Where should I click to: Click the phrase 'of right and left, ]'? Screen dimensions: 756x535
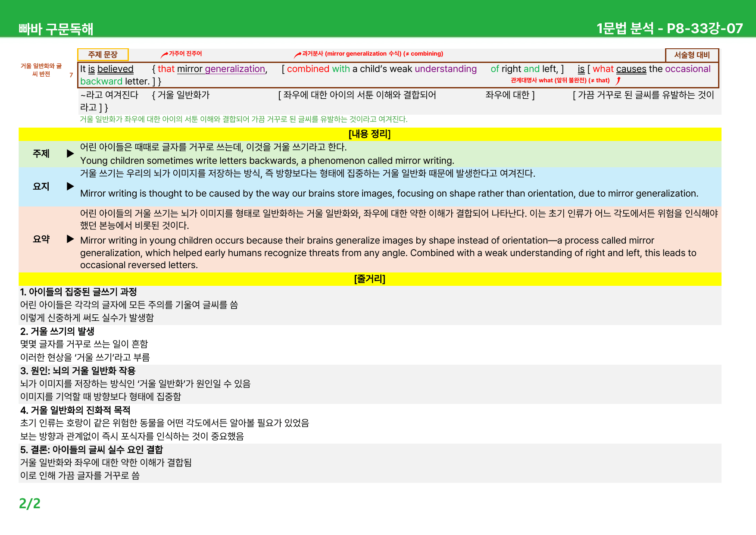[527, 69]
